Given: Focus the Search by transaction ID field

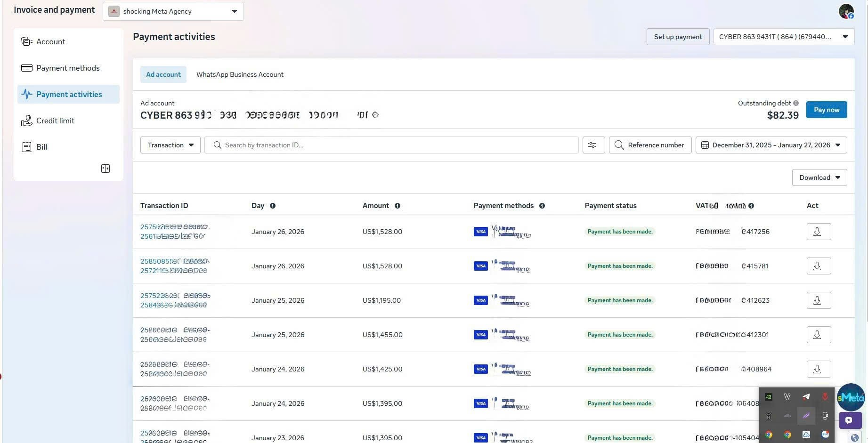Looking at the screenshot, I should point(391,145).
